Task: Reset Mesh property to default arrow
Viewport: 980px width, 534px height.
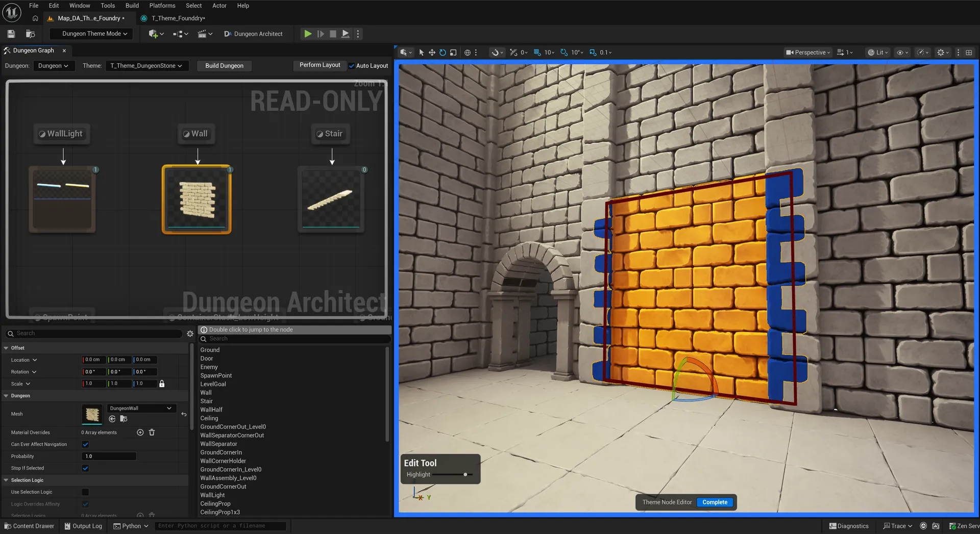Action: click(x=184, y=414)
